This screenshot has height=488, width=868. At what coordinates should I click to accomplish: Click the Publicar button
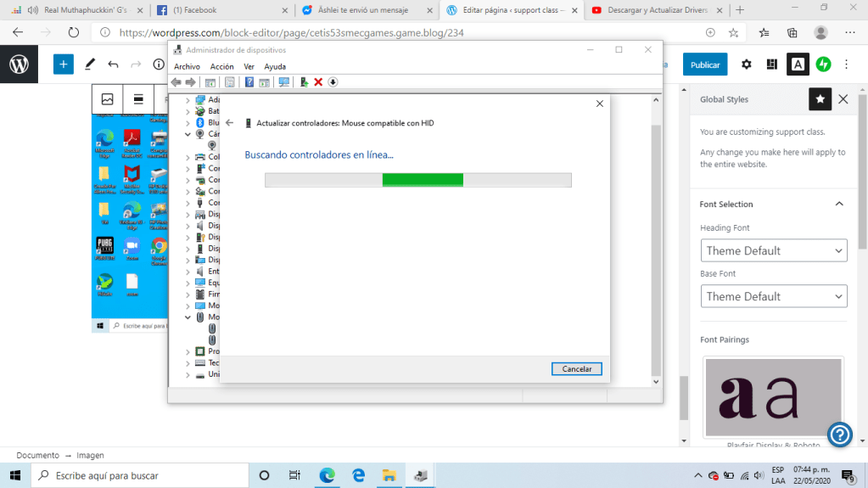pos(705,65)
